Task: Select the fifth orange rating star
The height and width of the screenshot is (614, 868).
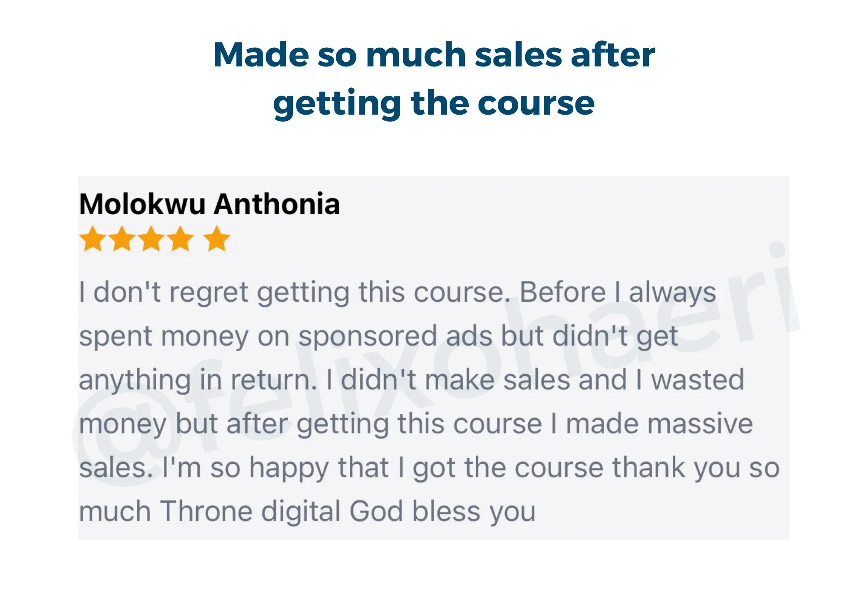Action: pos(217,238)
